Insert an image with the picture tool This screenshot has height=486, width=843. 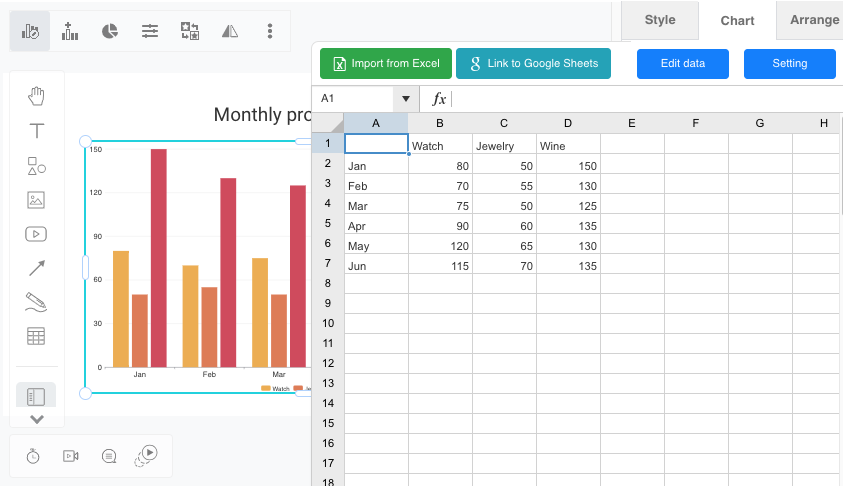[x=37, y=200]
